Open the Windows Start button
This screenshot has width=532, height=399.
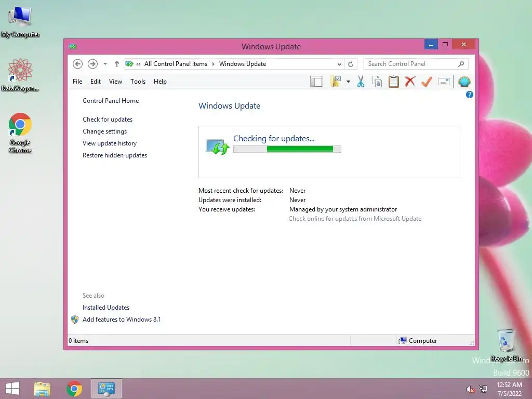(12, 389)
